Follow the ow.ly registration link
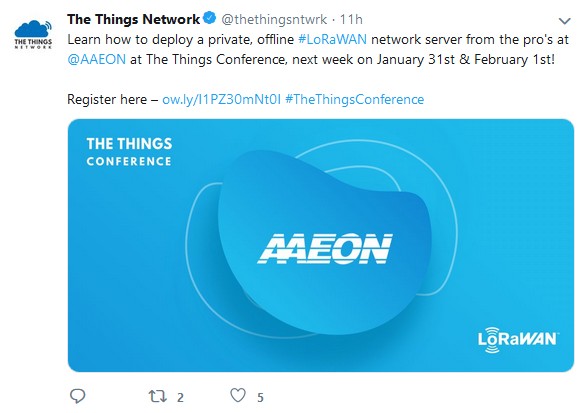 221,99
